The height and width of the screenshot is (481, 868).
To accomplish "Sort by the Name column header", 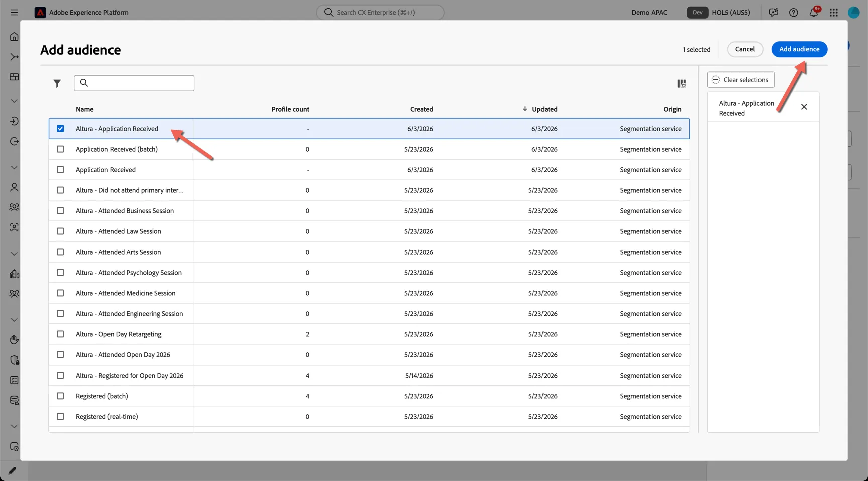I will (x=84, y=109).
